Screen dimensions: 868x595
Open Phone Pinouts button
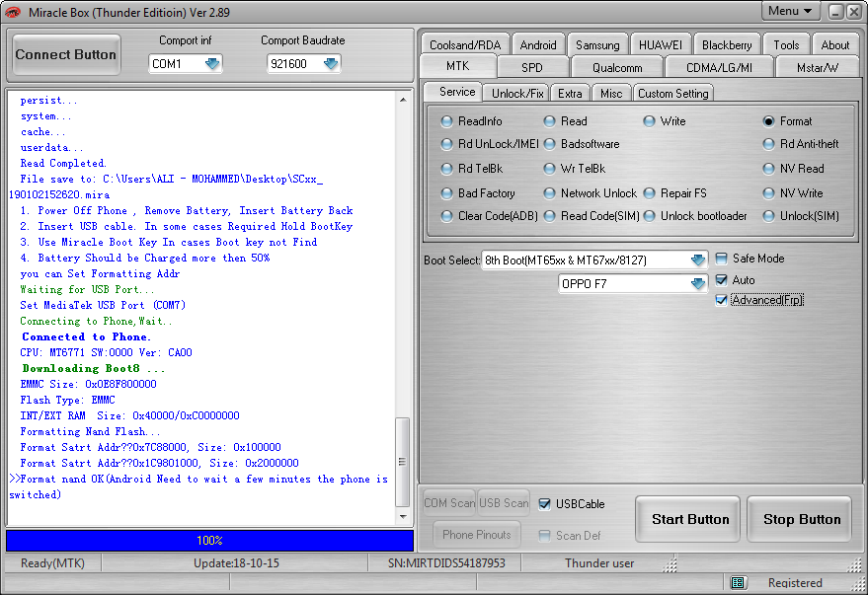point(477,535)
